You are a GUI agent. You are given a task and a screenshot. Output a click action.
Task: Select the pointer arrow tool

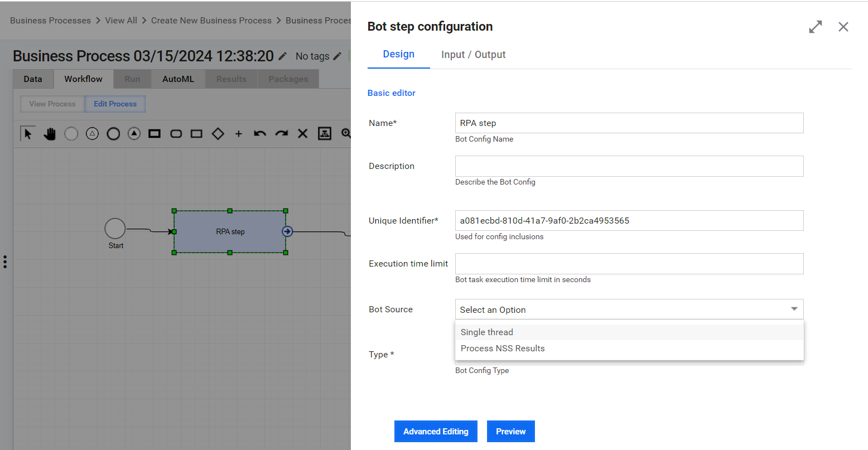pyautogui.click(x=27, y=134)
